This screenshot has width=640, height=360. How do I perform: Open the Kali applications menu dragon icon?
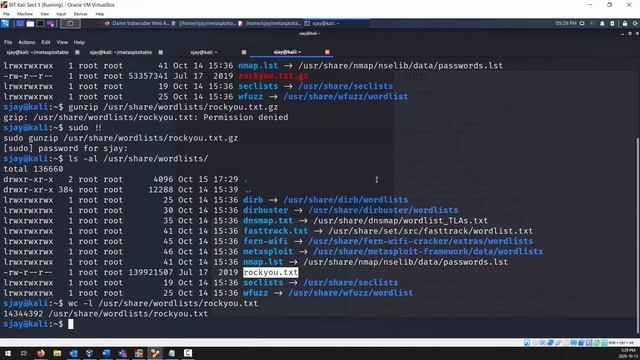coord(5,24)
